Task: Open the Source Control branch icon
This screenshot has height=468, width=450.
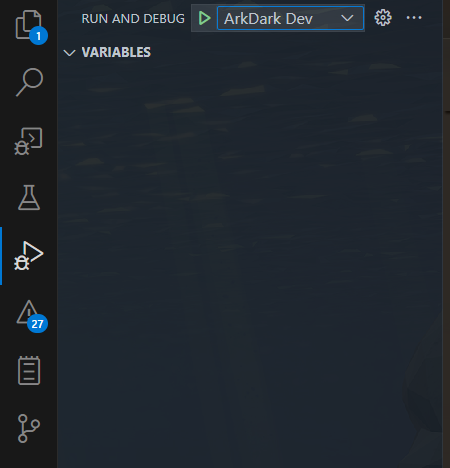Action: (29, 428)
